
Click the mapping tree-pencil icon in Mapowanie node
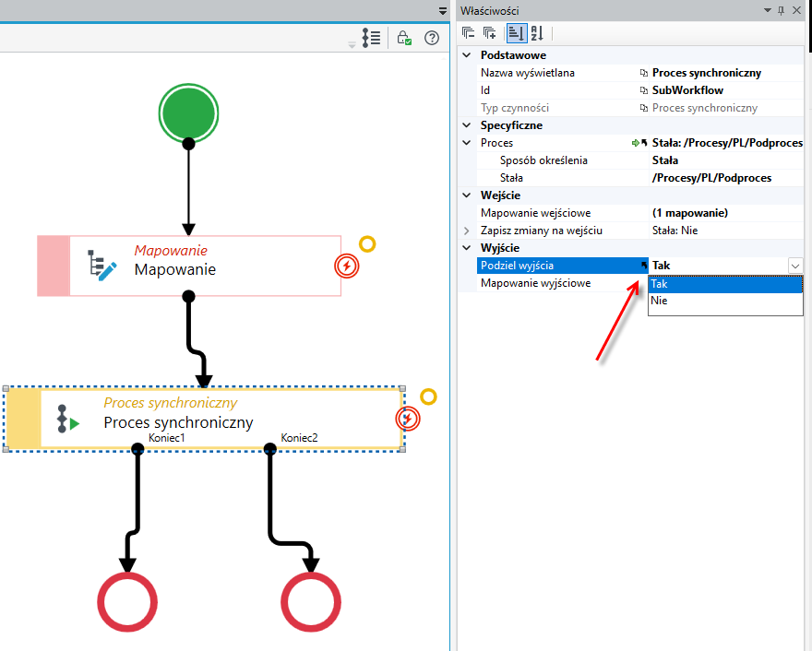tap(102, 266)
